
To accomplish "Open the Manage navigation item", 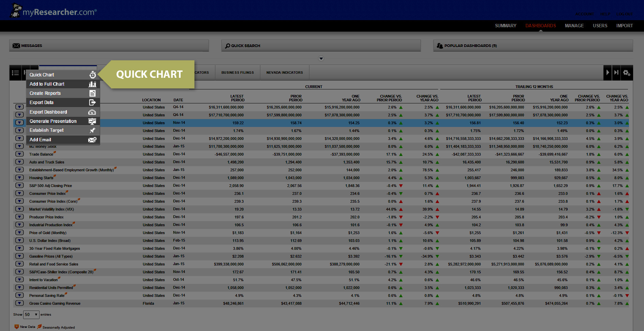I will 574,26.
